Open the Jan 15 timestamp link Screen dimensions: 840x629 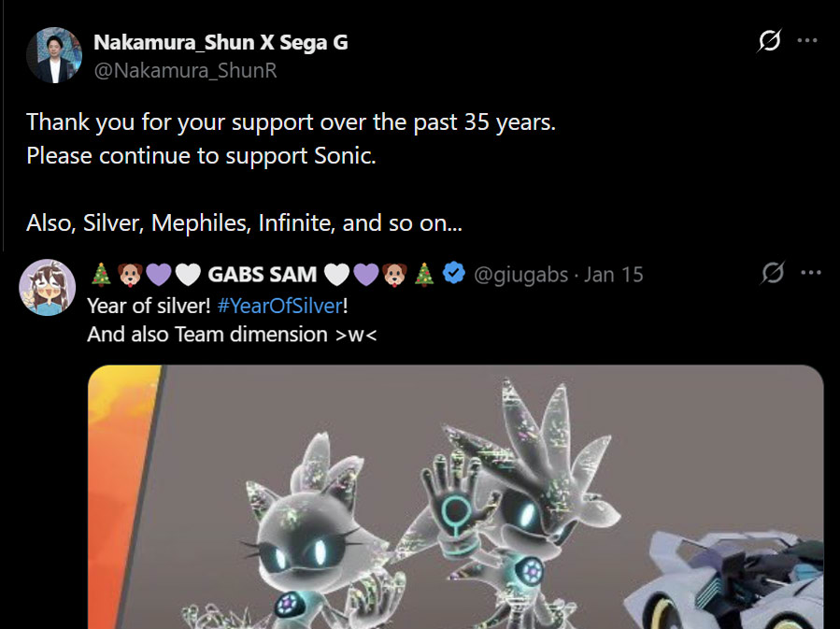click(x=613, y=275)
